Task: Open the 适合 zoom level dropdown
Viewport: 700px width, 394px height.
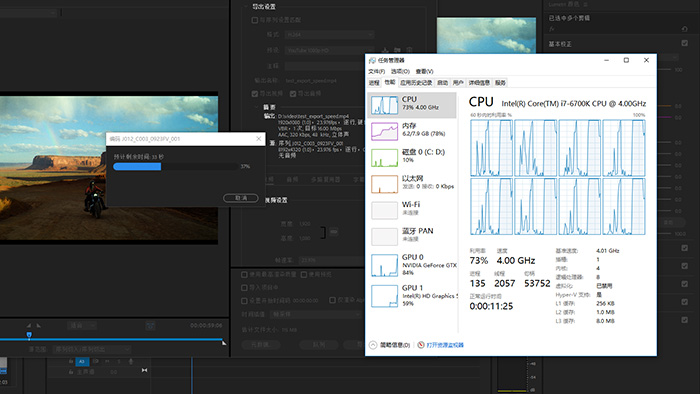Action: tap(81, 326)
